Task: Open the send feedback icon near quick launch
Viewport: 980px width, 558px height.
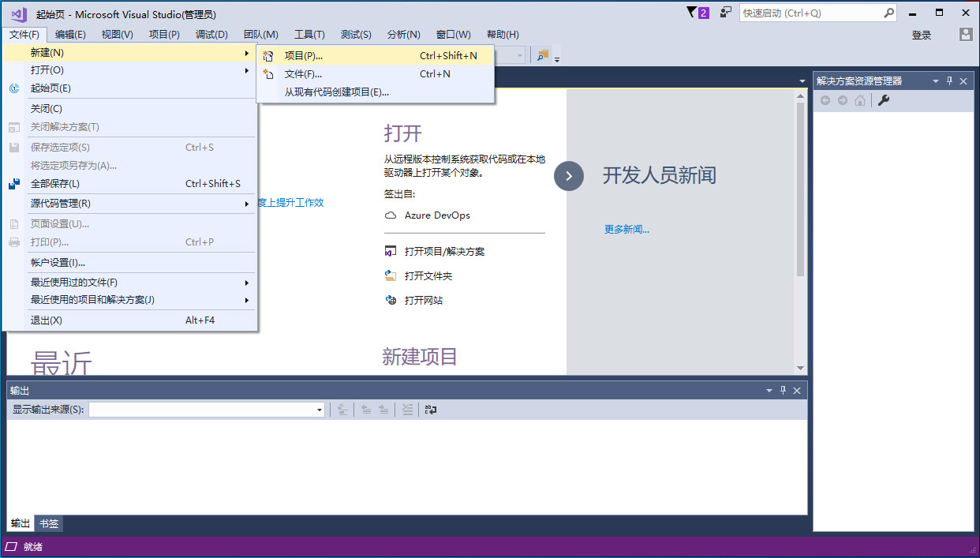Action: pos(725,13)
